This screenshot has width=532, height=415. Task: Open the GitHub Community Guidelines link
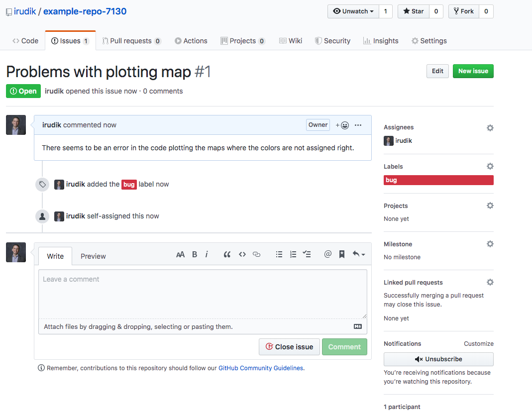tap(260, 368)
